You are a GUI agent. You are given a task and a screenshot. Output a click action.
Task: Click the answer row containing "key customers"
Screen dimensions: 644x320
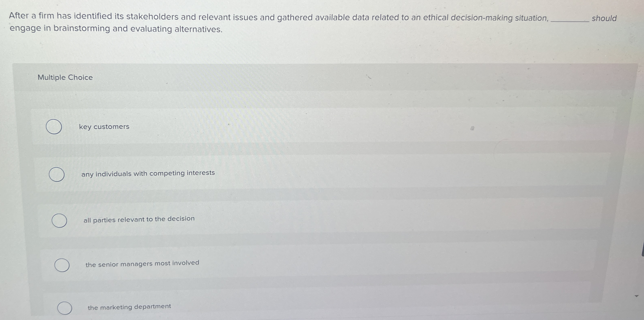click(x=300, y=127)
